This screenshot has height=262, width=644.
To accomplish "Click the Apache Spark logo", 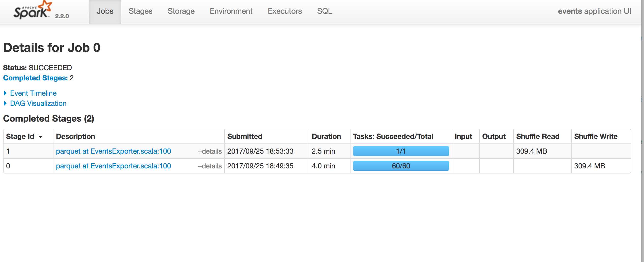I will click(33, 10).
